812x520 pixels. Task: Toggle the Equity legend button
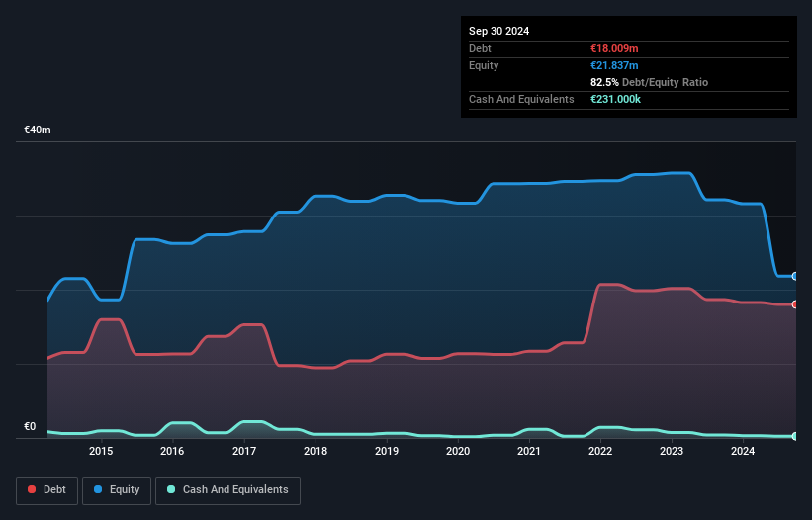point(117,490)
